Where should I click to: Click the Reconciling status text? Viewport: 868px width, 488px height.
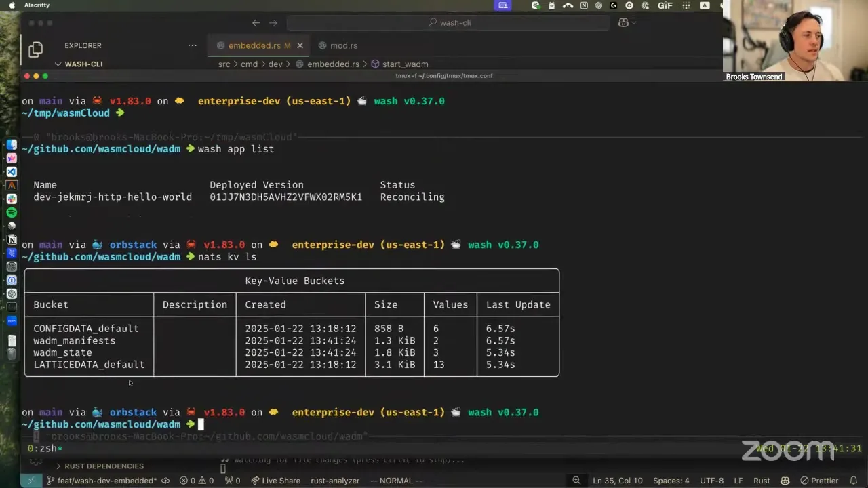point(412,197)
